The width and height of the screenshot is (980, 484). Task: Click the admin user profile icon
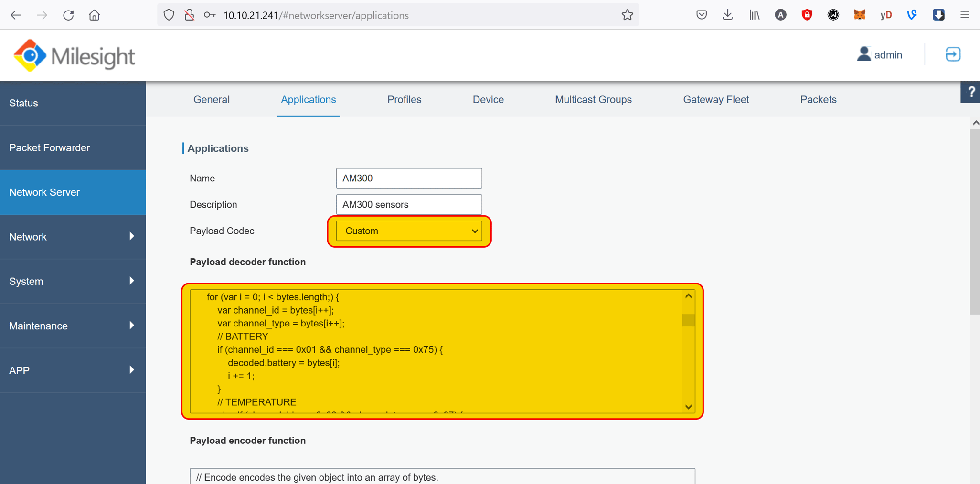point(864,54)
